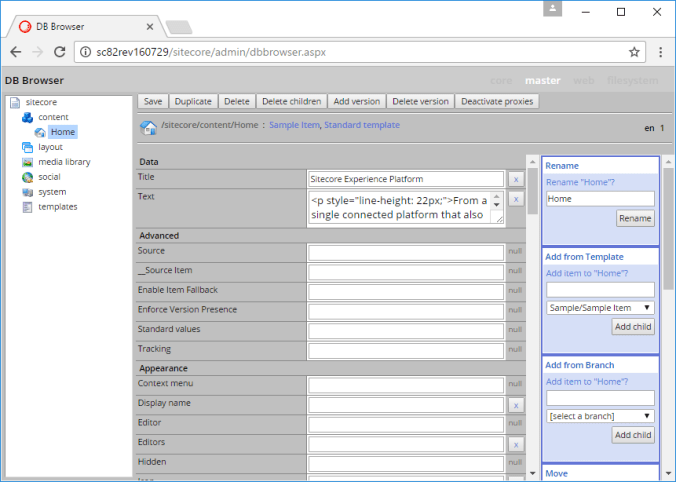Reload the page with refresh icon
Screen dimensions: 676x482
[x=59, y=52]
